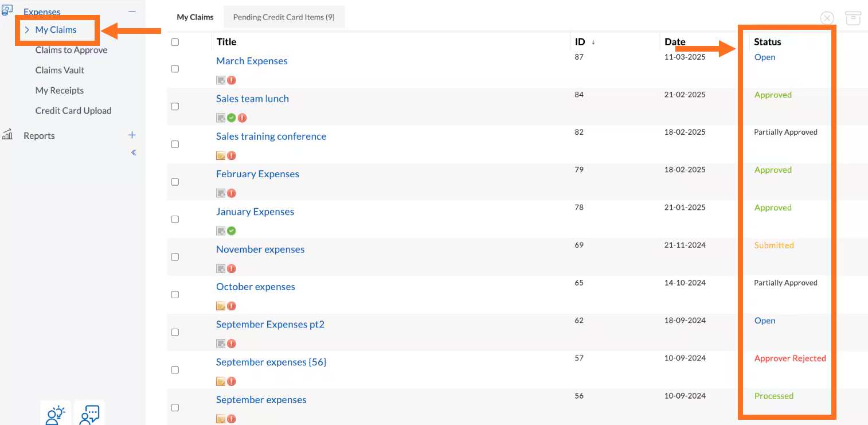
Task: Click the green check icon under January Expenses
Action: [232, 231]
